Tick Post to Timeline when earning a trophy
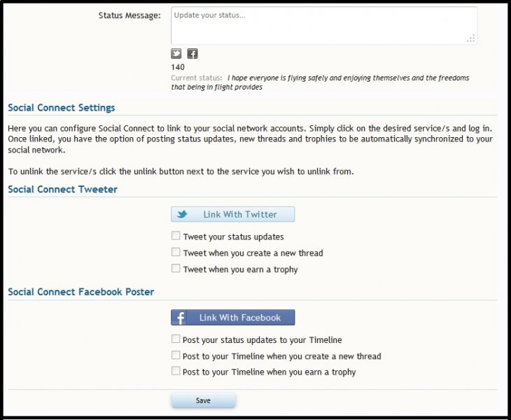This screenshot has height=420, width=511. 176,371
